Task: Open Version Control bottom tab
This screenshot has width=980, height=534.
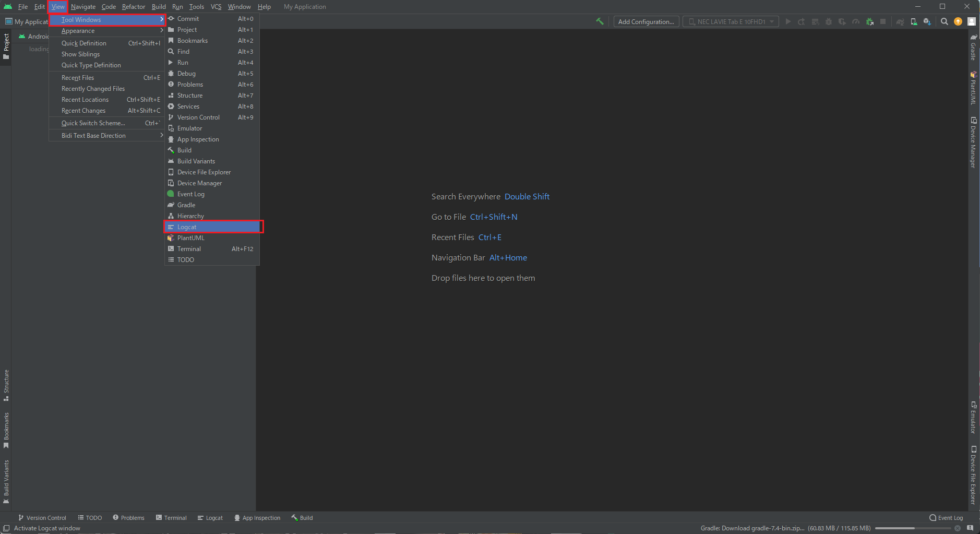Action: [42, 518]
